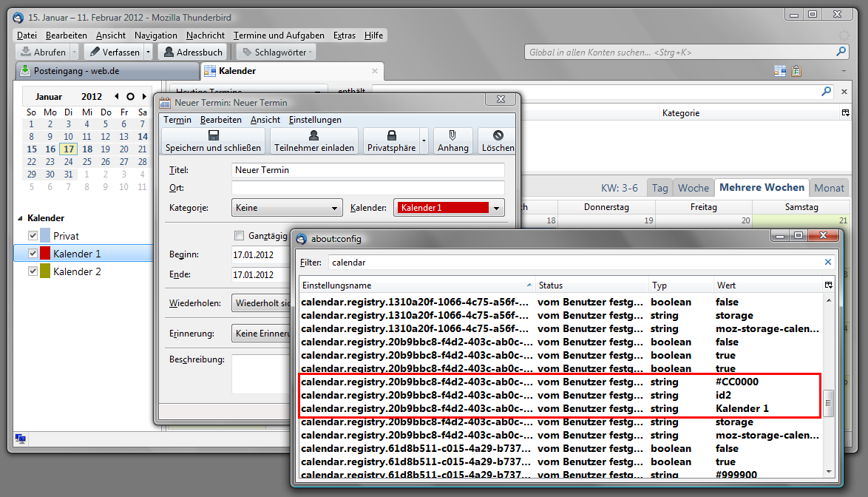The height and width of the screenshot is (497, 868).
Task: Click column picker icon in about:config
Action: click(x=828, y=285)
